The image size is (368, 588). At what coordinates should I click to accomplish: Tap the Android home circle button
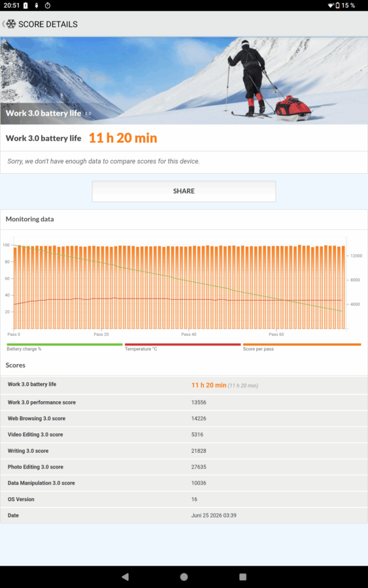click(184, 576)
